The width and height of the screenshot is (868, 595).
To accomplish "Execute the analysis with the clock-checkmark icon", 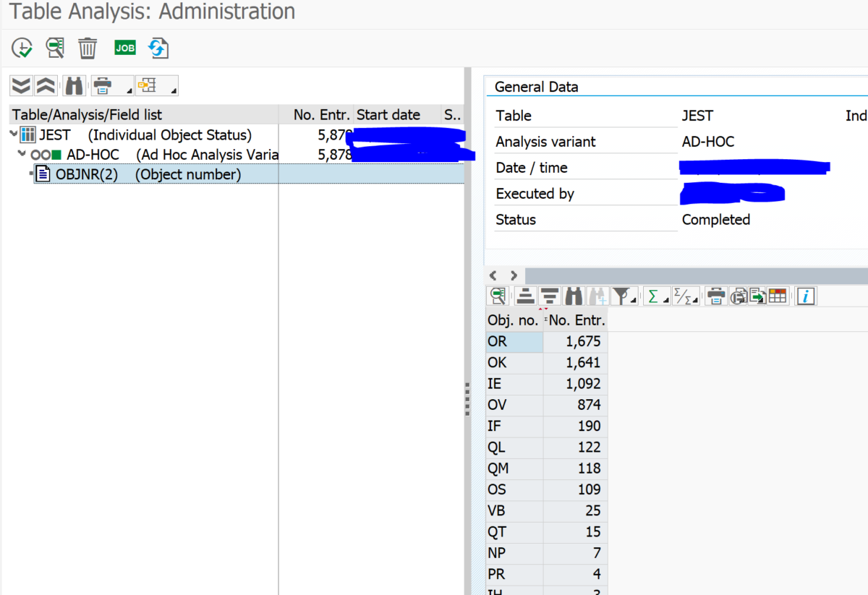I will 22,48.
